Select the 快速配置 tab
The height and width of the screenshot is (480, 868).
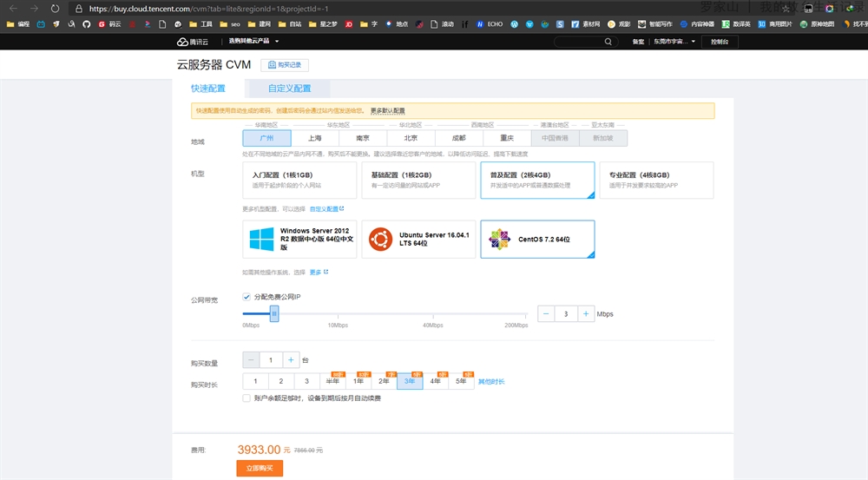208,89
